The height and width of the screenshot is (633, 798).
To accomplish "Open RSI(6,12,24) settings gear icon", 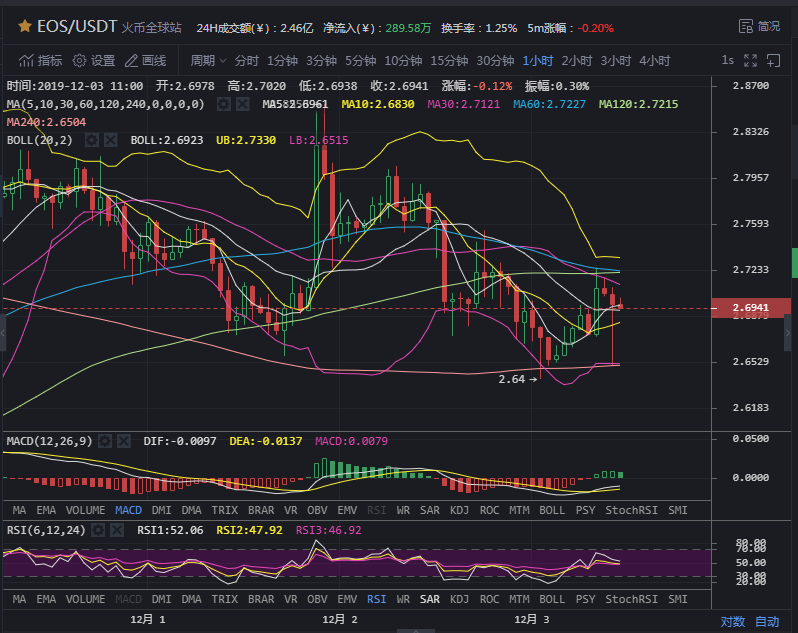I will [x=100, y=530].
